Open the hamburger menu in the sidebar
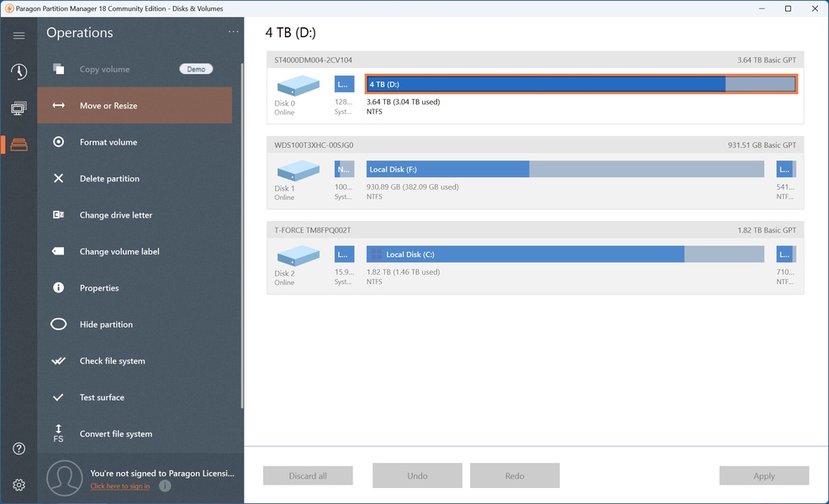 [18, 35]
